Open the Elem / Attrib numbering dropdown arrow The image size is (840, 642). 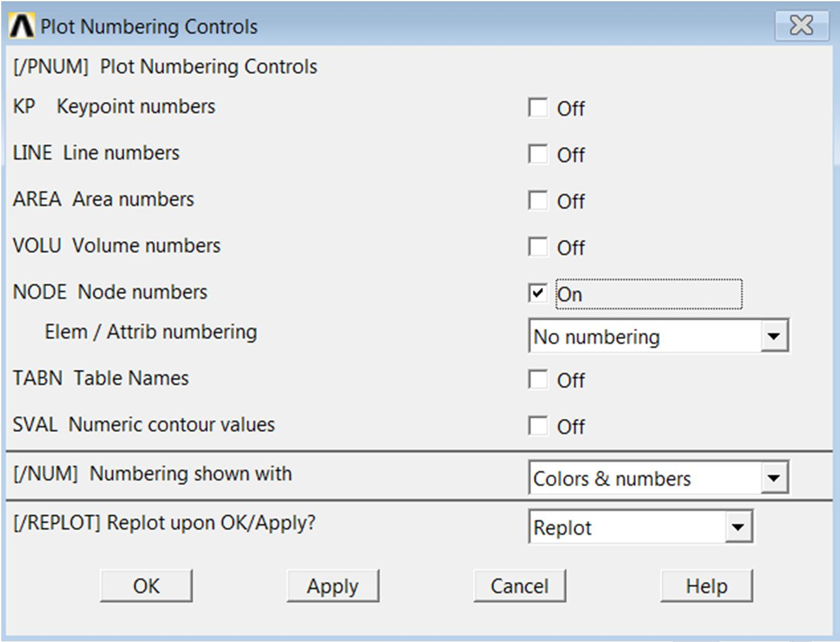click(x=774, y=336)
